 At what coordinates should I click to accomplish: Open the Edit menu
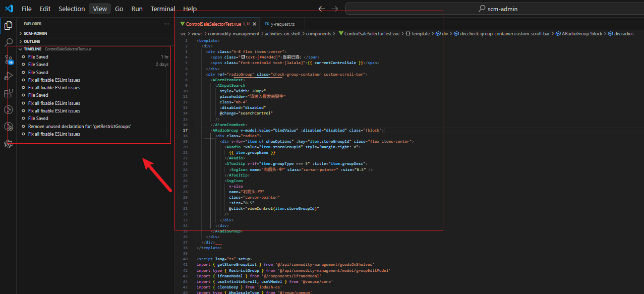[45, 9]
